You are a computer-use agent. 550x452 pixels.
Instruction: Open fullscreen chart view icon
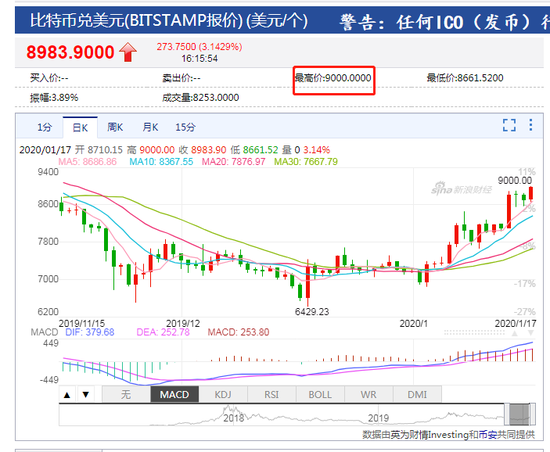pos(509,125)
